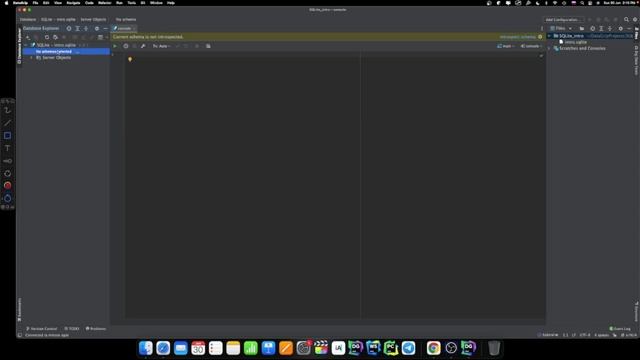Run the console query with the green play button
Image resolution: width=640 pixels, height=360 pixels.
(115, 46)
